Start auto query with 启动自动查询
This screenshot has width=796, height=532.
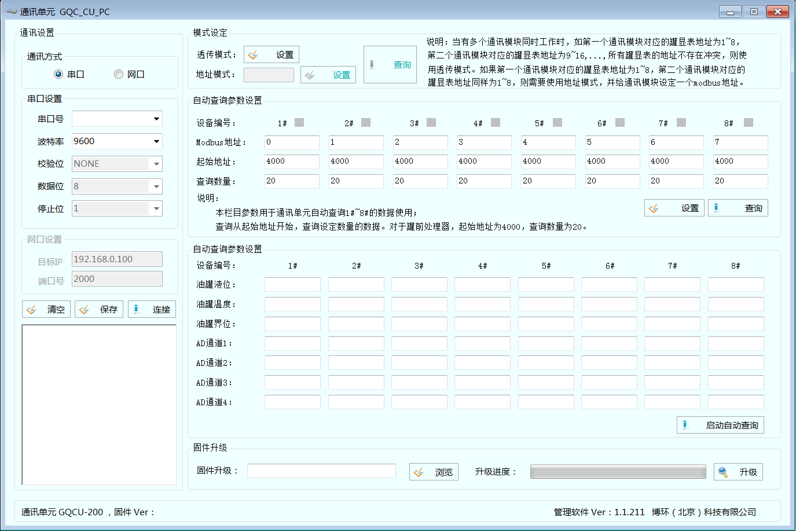click(721, 425)
